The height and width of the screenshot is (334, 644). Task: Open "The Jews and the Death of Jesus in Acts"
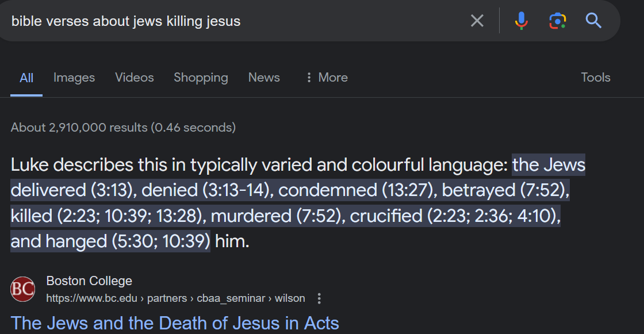[175, 323]
